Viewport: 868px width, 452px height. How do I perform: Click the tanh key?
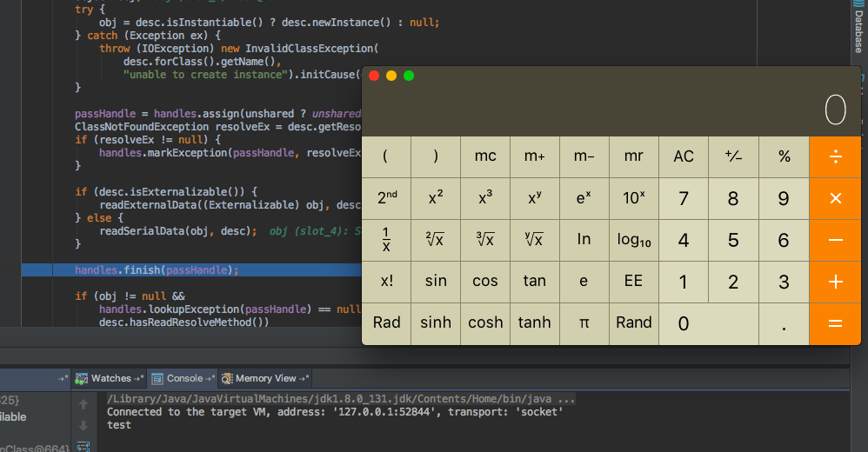(x=535, y=323)
